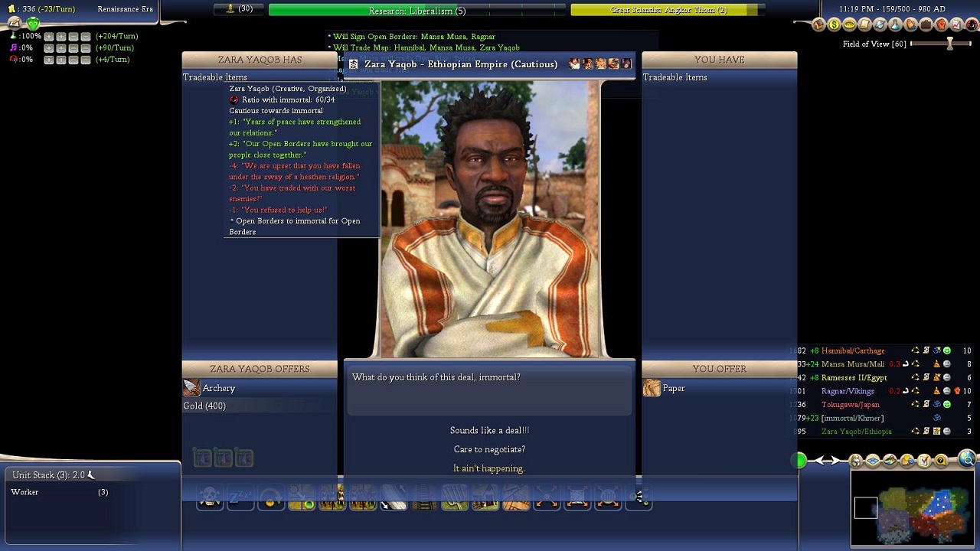Toggle the unit helmet minimap option
980x551 pixels.
(856, 461)
